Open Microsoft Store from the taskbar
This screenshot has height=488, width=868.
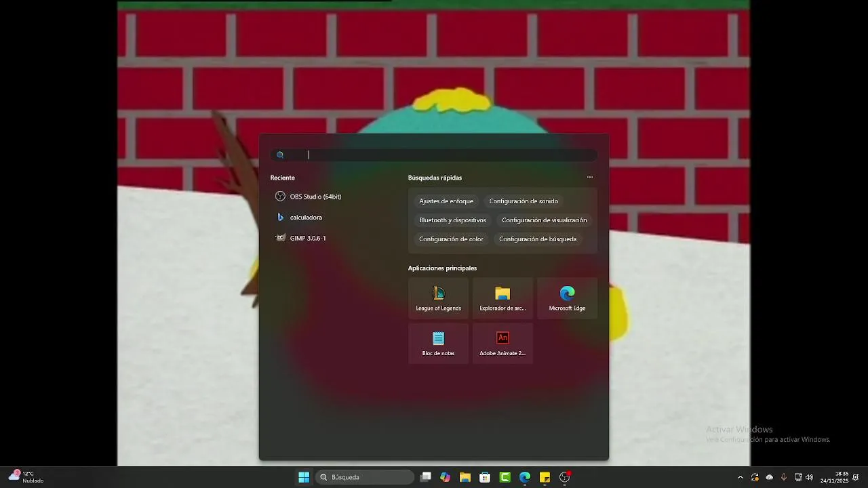pyautogui.click(x=485, y=477)
